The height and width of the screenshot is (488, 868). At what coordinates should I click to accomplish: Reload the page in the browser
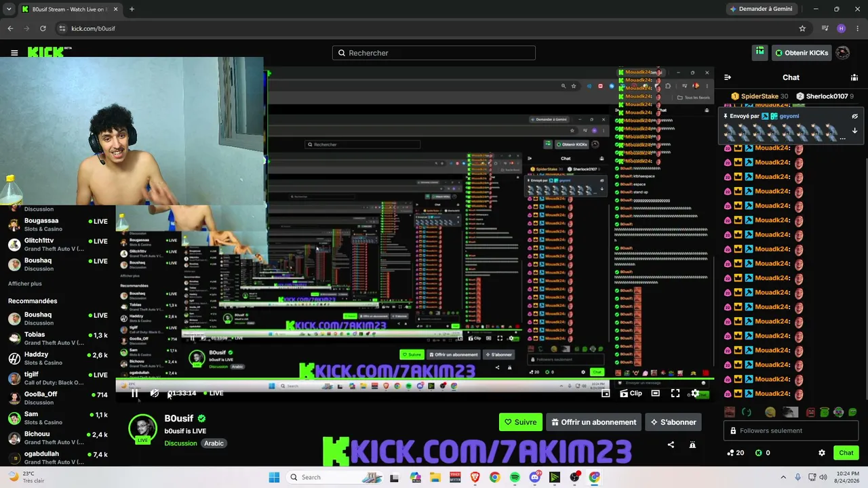tap(43, 28)
